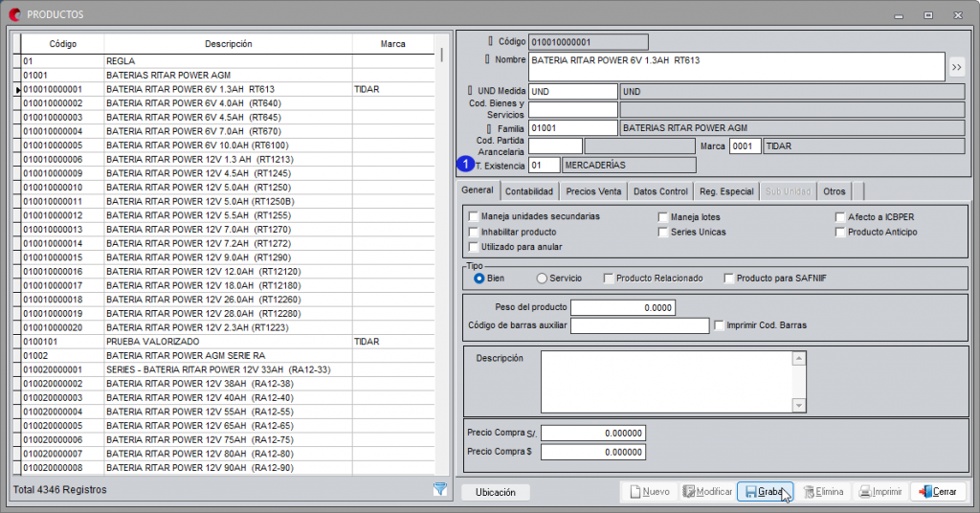Open the Ubicación button
The width and height of the screenshot is (980, 513).
click(496, 492)
